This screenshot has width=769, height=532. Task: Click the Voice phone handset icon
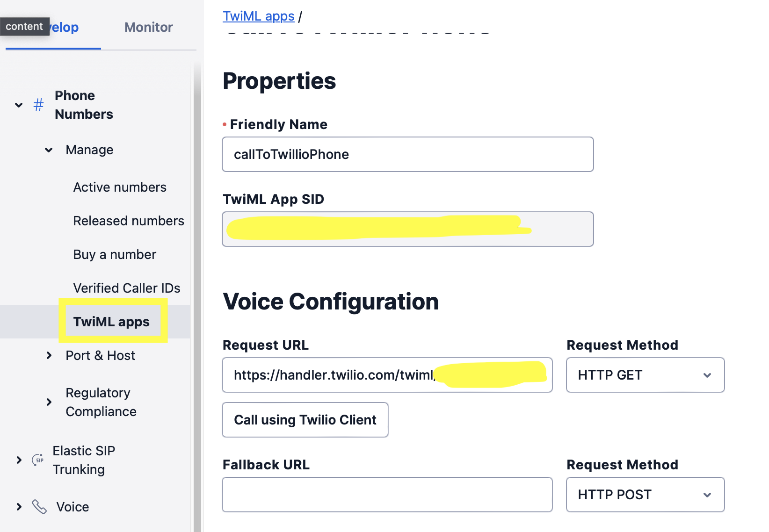tap(38, 506)
